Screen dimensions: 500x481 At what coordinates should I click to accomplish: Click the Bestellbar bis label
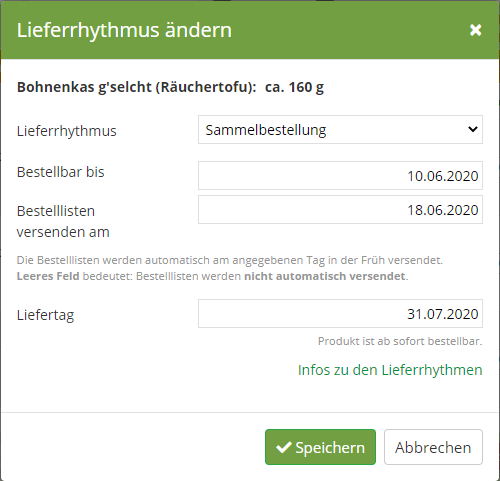(61, 172)
